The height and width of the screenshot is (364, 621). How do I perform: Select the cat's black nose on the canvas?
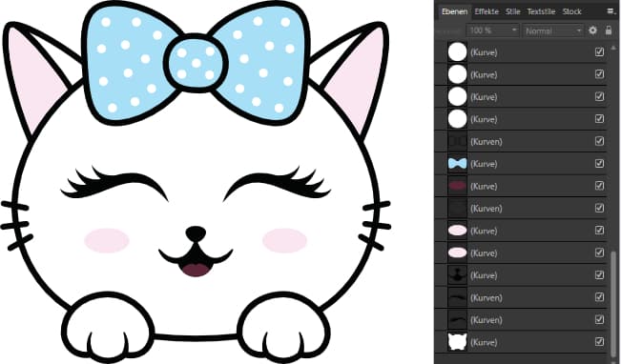tap(196, 233)
